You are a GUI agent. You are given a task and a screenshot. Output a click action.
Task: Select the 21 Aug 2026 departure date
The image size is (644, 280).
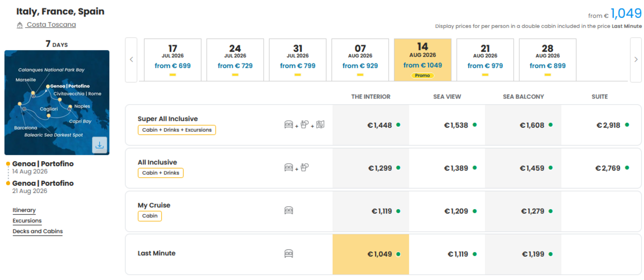coord(485,60)
